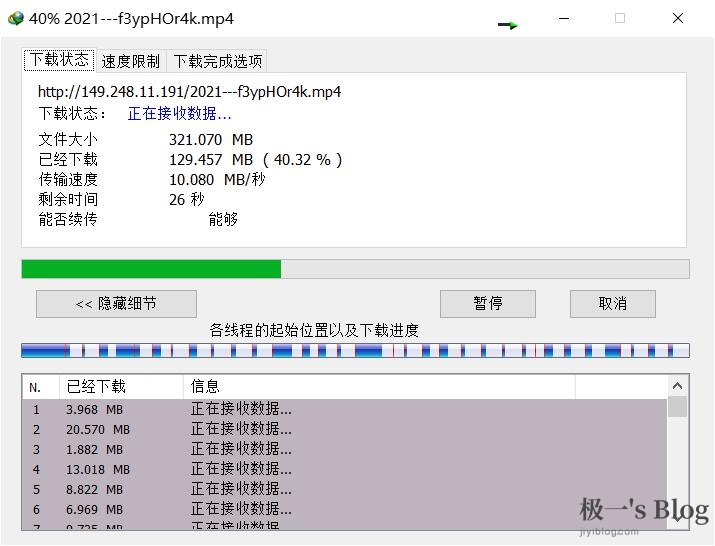Click the download URL text
715x546 pixels.
pos(189,92)
